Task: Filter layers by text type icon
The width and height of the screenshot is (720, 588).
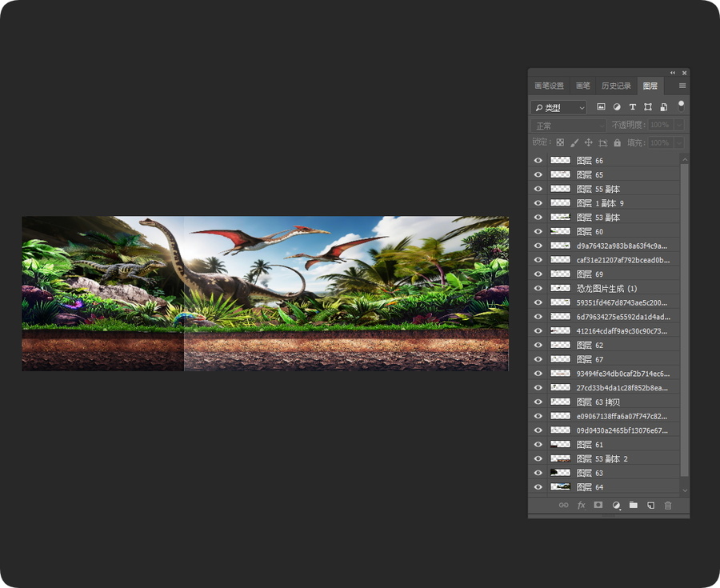Action: click(x=632, y=107)
